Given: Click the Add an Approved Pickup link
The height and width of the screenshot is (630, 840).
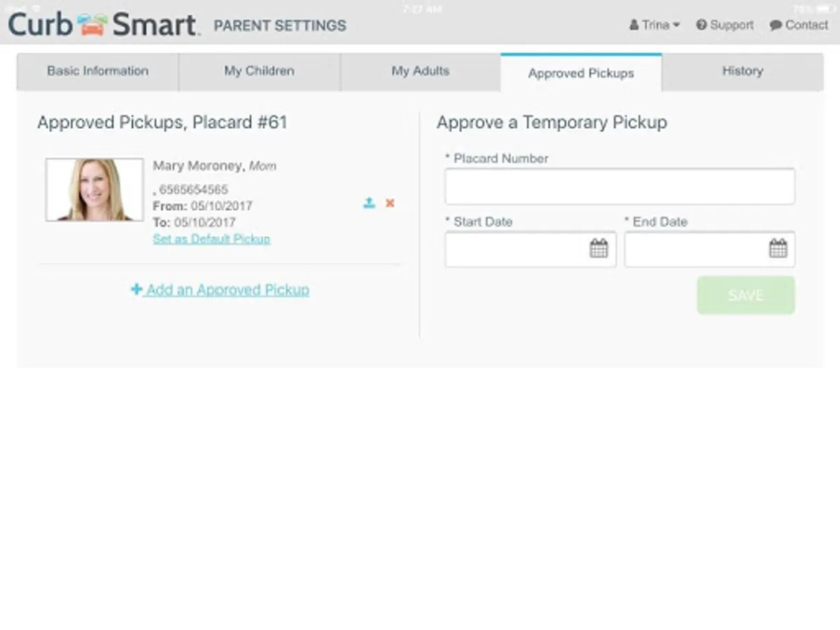Looking at the screenshot, I should coord(227,290).
